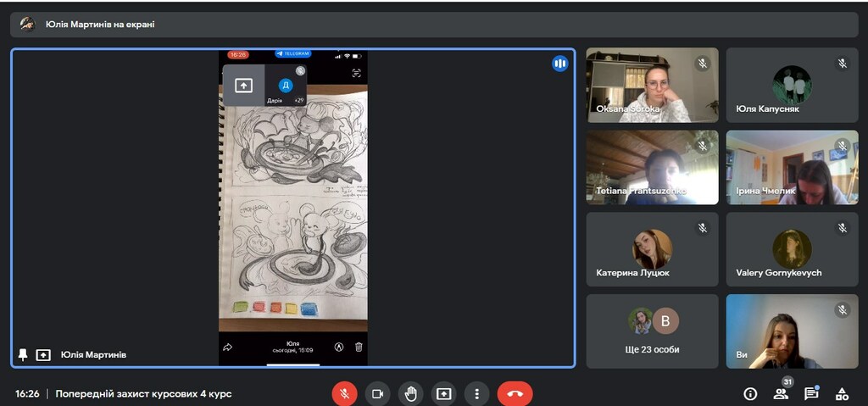
Task: Leave the call with the red hang-up button
Action: (x=515, y=394)
